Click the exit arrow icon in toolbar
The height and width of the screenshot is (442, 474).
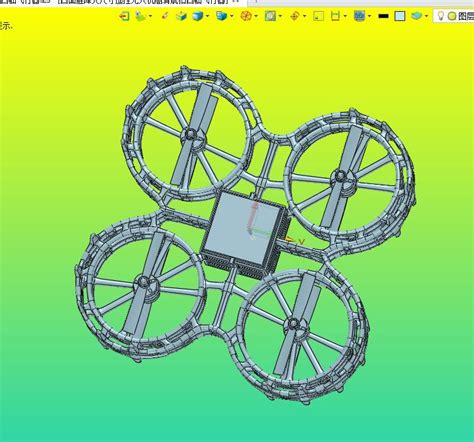(x=124, y=16)
